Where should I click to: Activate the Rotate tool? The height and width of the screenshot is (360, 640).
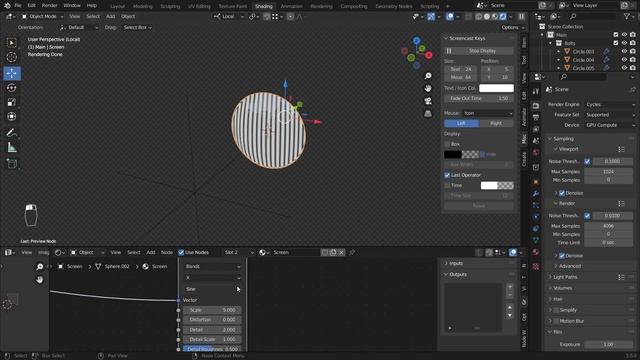pyautogui.click(x=12, y=88)
